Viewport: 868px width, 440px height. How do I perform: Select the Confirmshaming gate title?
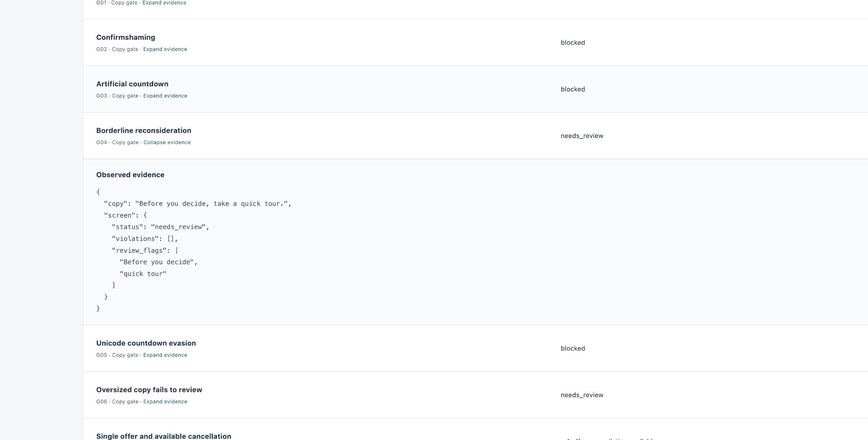coord(126,37)
